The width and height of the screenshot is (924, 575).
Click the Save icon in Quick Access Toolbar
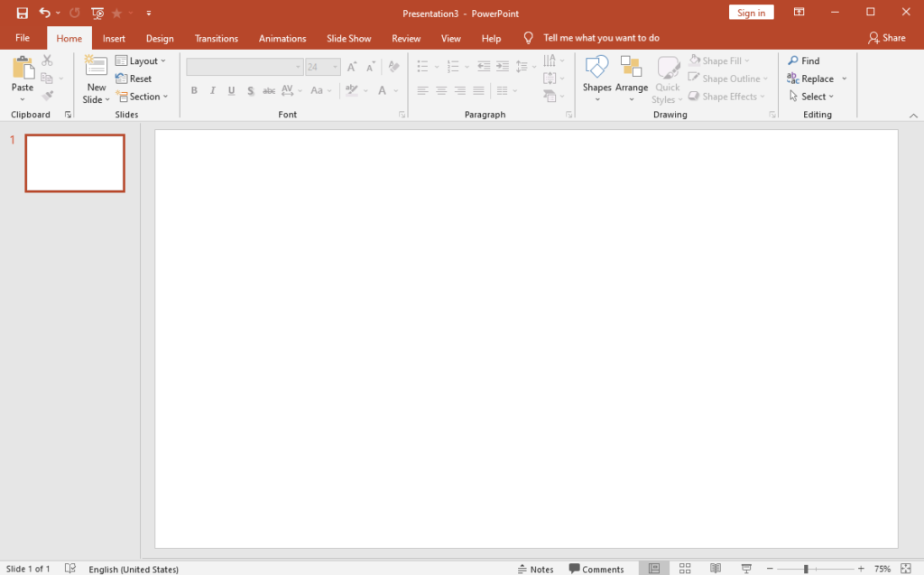tap(21, 13)
